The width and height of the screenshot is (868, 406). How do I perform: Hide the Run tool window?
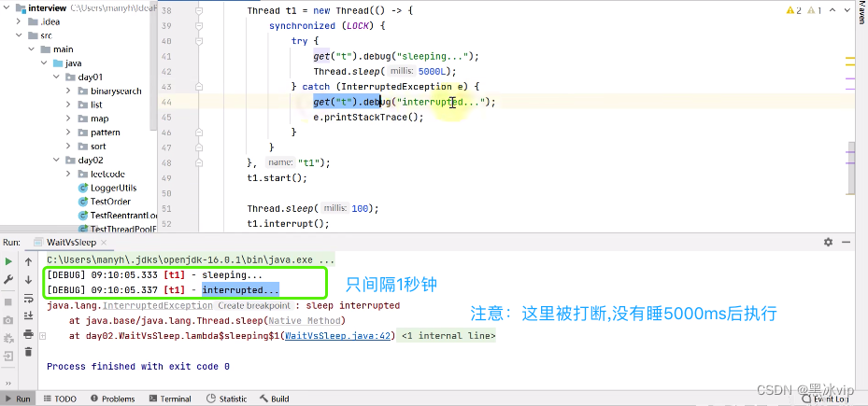click(x=846, y=243)
